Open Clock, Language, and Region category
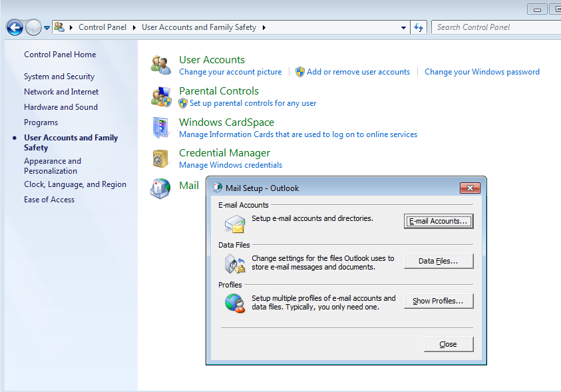This screenshot has height=392, width=561. pyautogui.click(x=75, y=184)
